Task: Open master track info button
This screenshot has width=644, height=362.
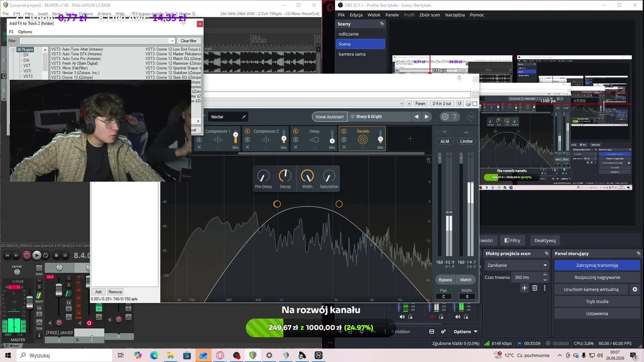Action: 39,335
